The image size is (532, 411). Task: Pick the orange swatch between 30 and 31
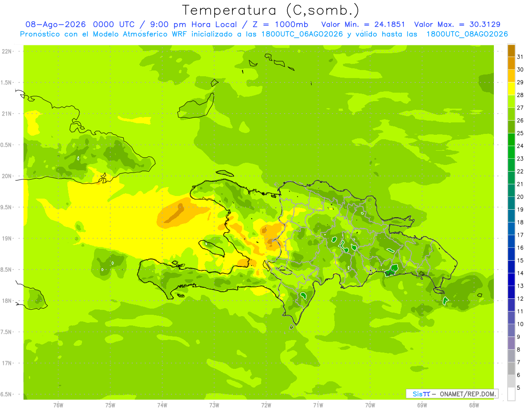click(x=511, y=63)
